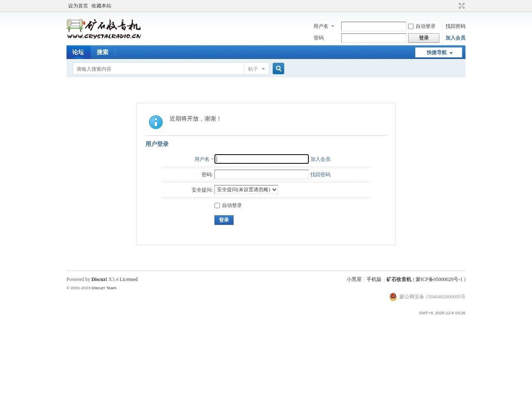Screen dimensions: 532x399
Task: Click the 密码 field in login form
Action: click(x=261, y=175)
